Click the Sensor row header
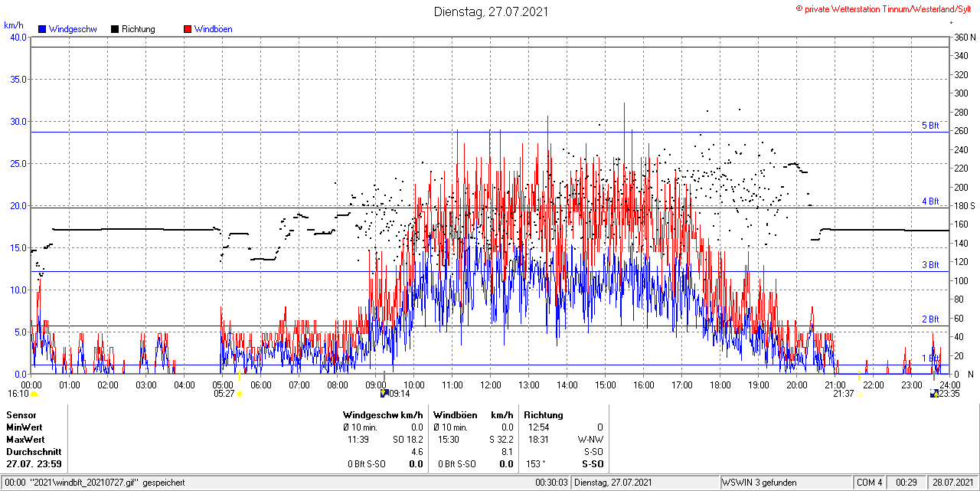 [x=21, y=415]
